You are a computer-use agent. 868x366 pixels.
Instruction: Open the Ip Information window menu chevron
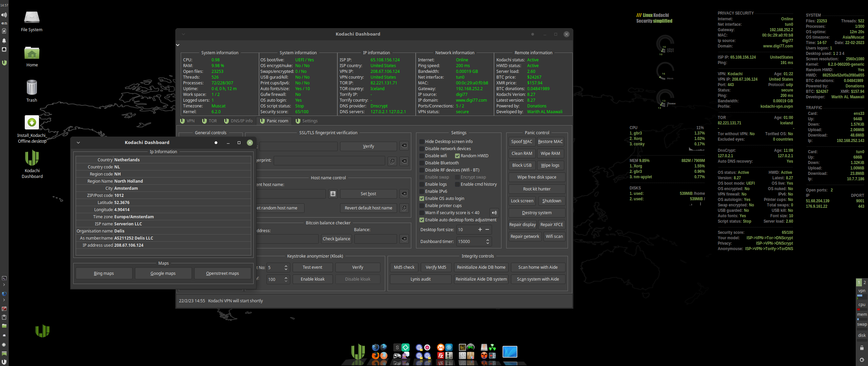(x=78, y=143)
